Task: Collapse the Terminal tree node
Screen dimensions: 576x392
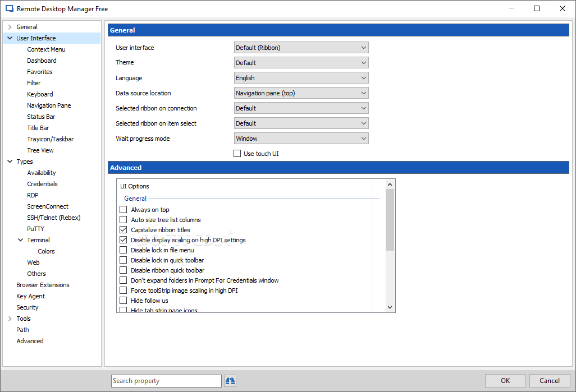Action: [x=21, y=240]
